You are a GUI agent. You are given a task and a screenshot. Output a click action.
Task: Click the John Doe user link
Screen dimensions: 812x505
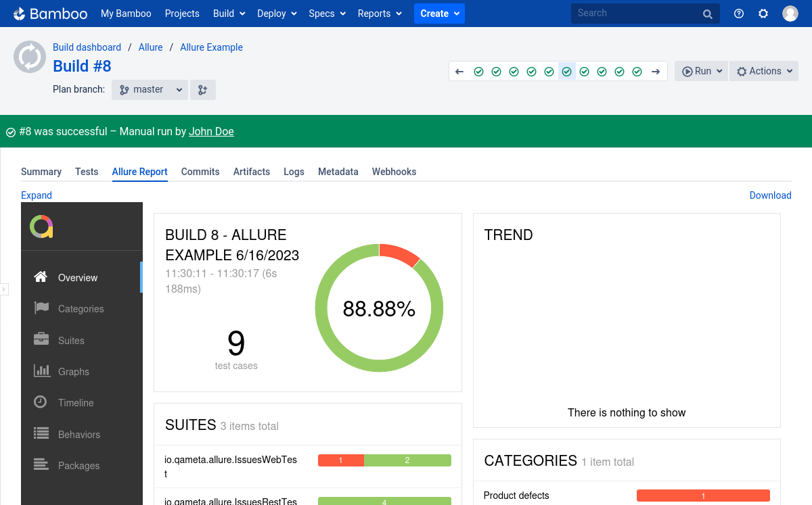(211, 131)
